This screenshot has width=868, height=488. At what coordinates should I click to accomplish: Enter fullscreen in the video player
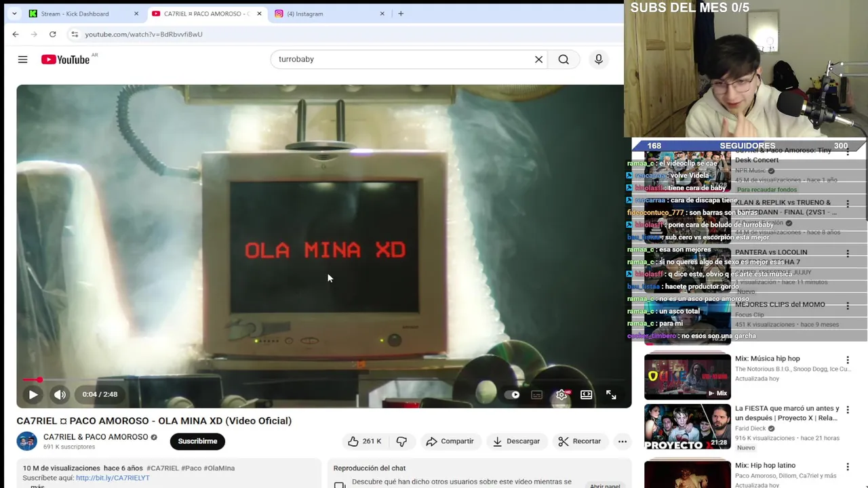611,394
